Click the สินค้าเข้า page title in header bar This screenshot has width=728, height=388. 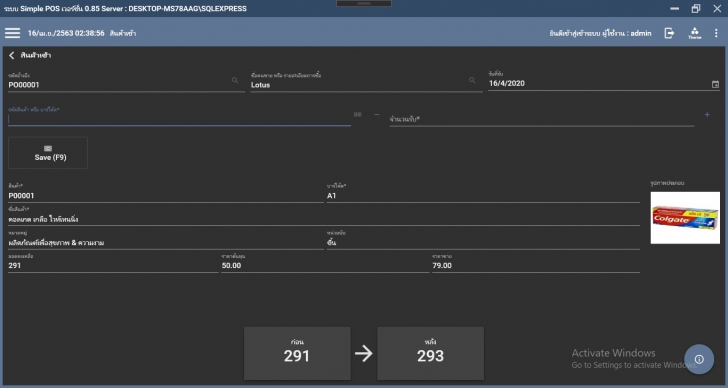pyautogui.click(x=123, y=33)
